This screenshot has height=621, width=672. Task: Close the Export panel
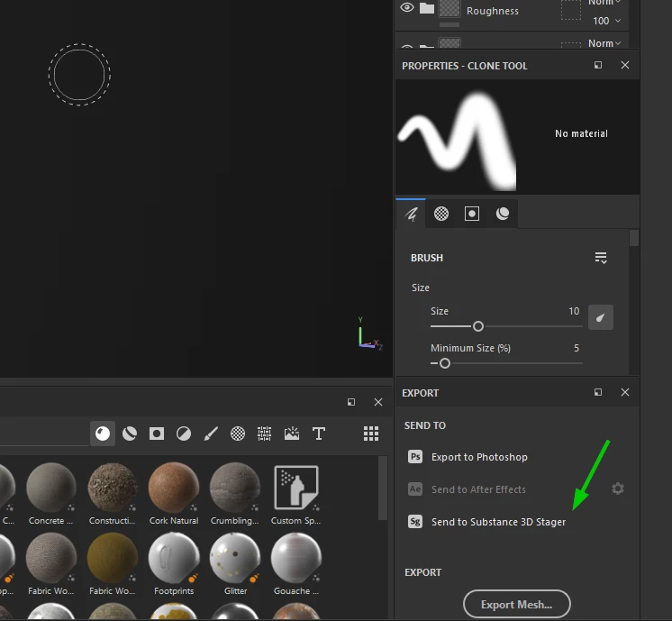(625, 392)
